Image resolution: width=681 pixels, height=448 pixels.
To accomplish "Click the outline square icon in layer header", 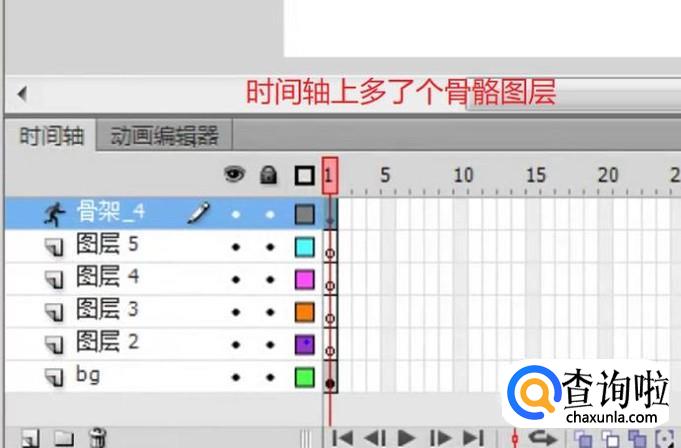I will pos(305,176).
